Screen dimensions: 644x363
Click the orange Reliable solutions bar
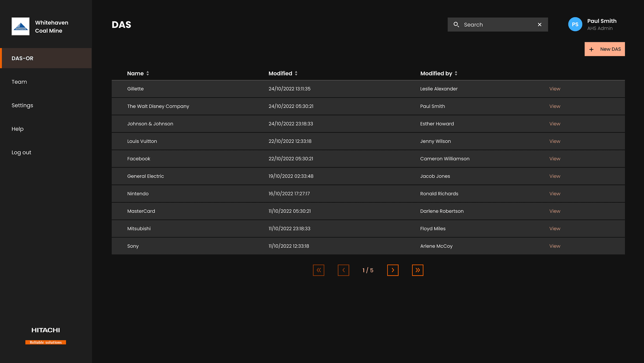click(45, 342)
